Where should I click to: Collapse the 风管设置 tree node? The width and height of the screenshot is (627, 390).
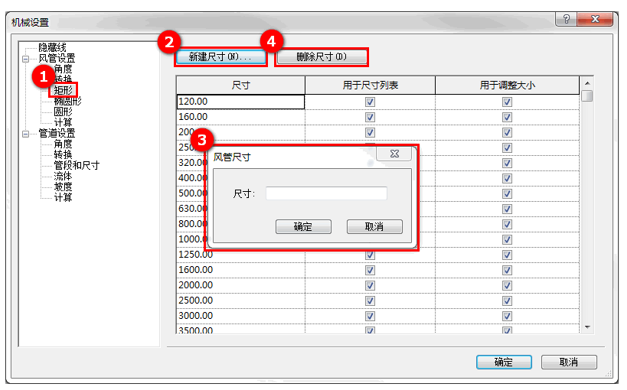(x=26, y=59)
